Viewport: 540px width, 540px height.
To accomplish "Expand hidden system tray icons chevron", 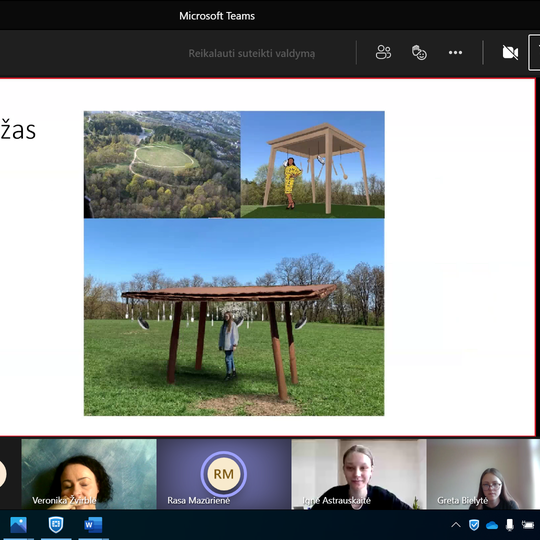I will pos(456,525).
